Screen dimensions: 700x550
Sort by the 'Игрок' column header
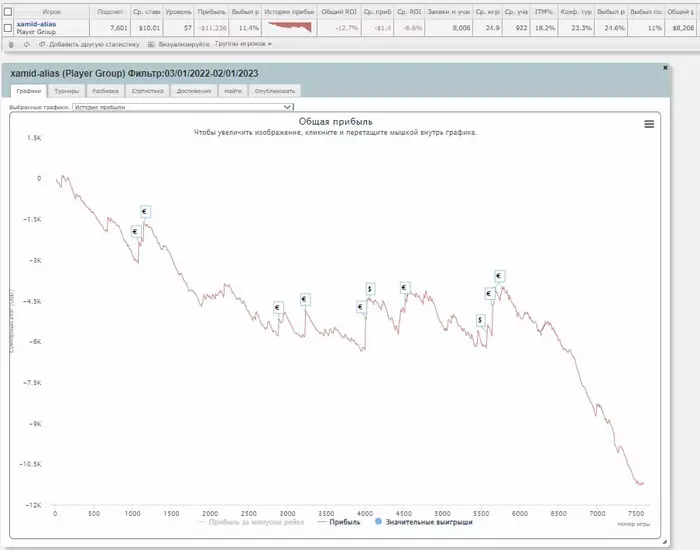[51, 12]
